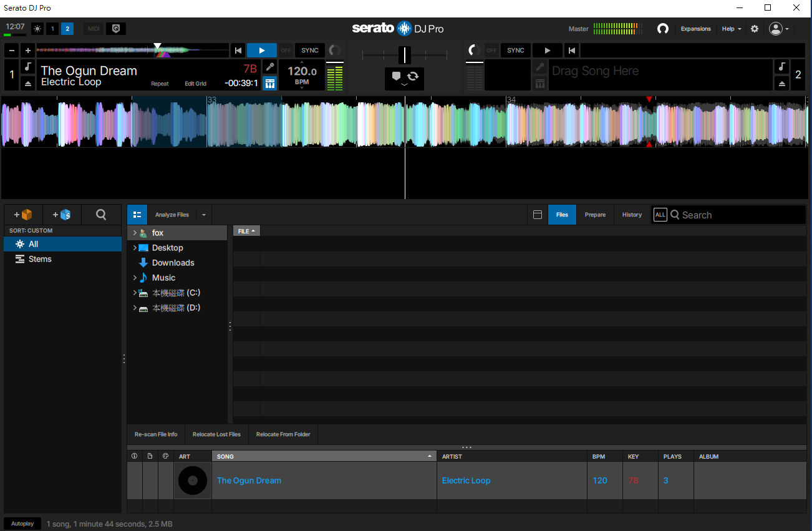Add a new smart crate with blue icon
The height and width of the screenshot is (531, 812).
(62, 215)
